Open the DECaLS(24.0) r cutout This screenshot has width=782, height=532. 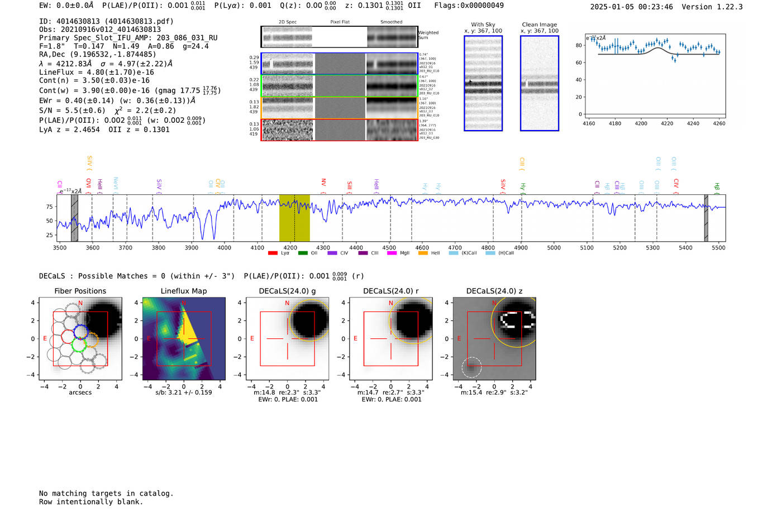[x=390, y=339]
